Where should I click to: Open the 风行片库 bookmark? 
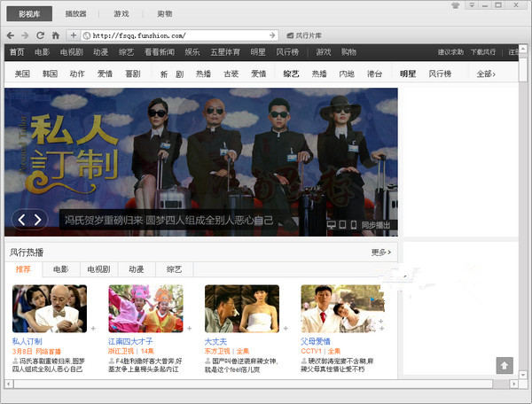(x=305, y=35)
